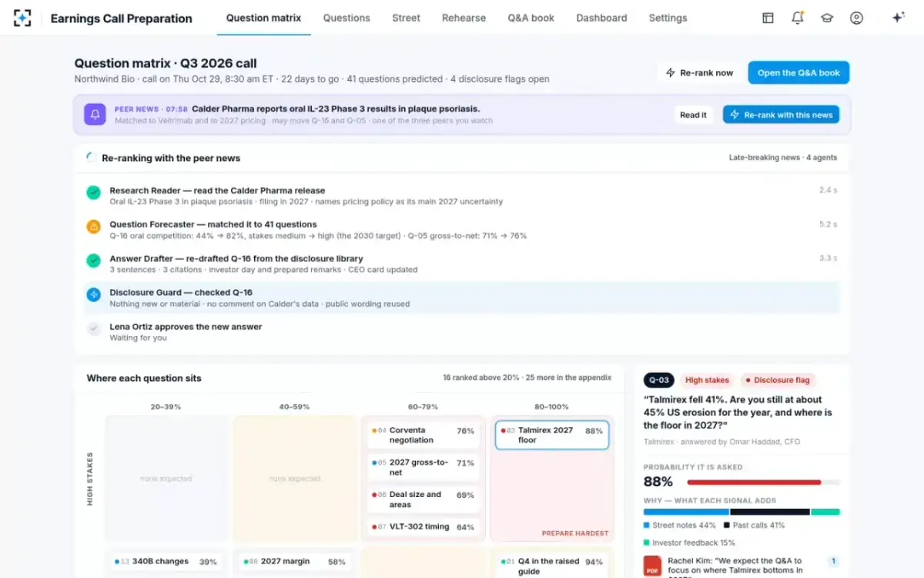Click the citation count badge 1
The image size is (924, 578).
[x=833, y=561]
